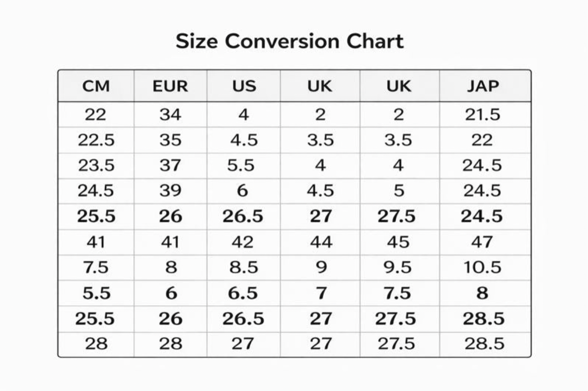Image resolution: width=588 pixels, height=391 pixels.
Task: Click the cell with value 47
Action: pos(482,242)
